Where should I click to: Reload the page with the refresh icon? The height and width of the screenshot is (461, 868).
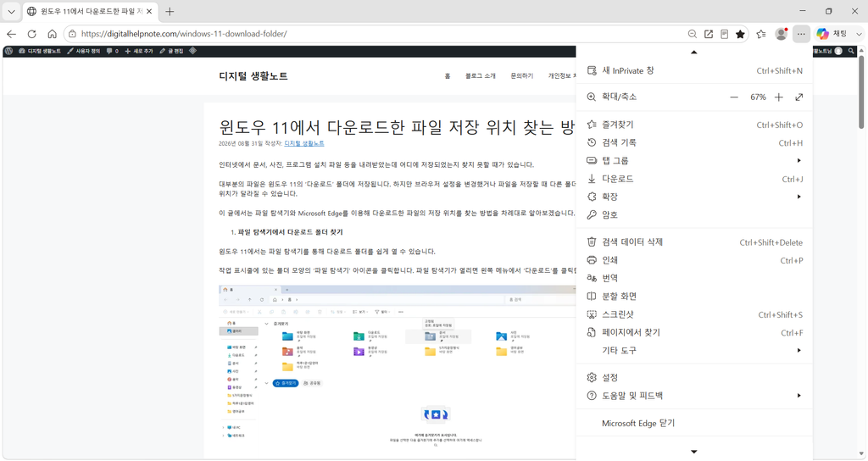pyautogui.click(x=31, y=34)
